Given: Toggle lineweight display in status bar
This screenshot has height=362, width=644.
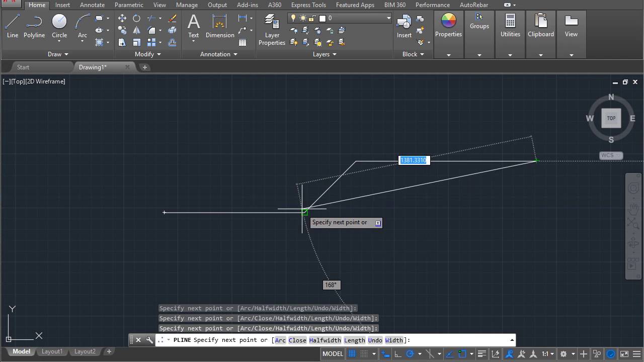Looking at the screenshot, I should pyautogui.click(x=481, y=353).
